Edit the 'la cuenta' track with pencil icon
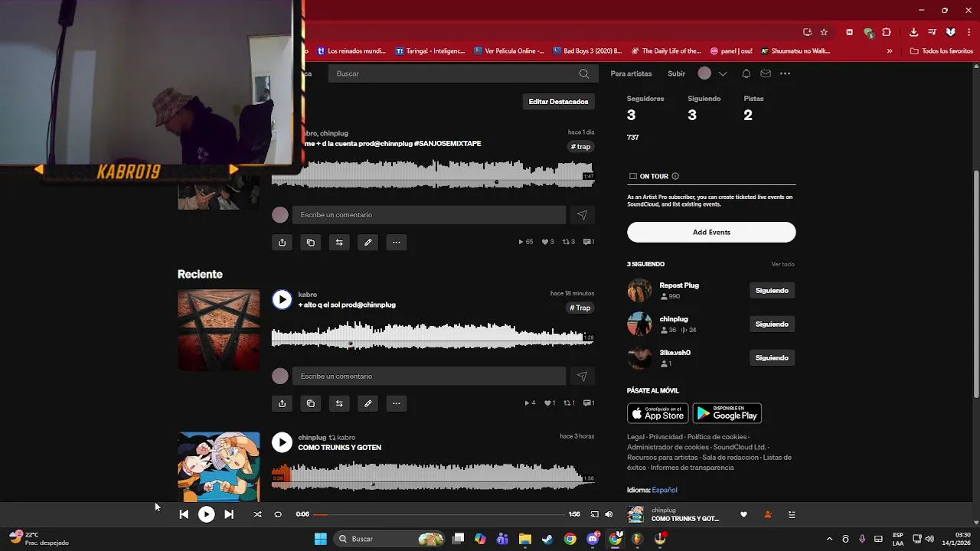Screen dimensions: 980x551 pyautogui.click(x=367, y=242)
